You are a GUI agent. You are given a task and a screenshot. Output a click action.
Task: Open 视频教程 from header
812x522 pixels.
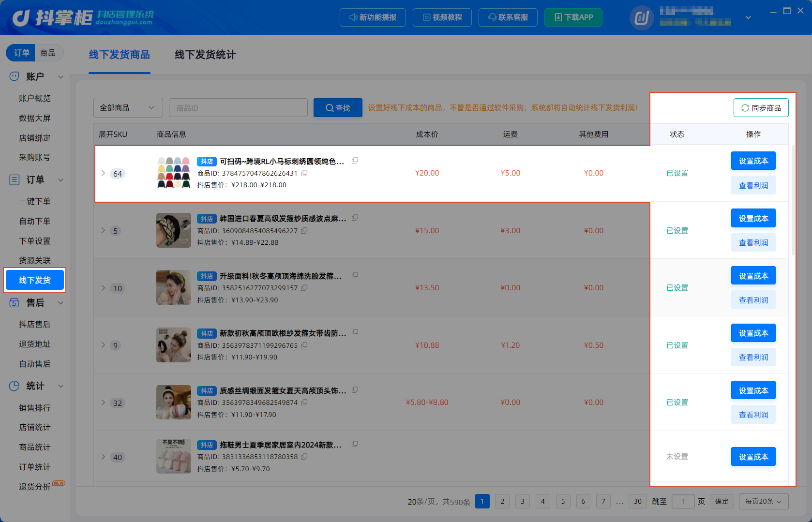click(442, 17)
